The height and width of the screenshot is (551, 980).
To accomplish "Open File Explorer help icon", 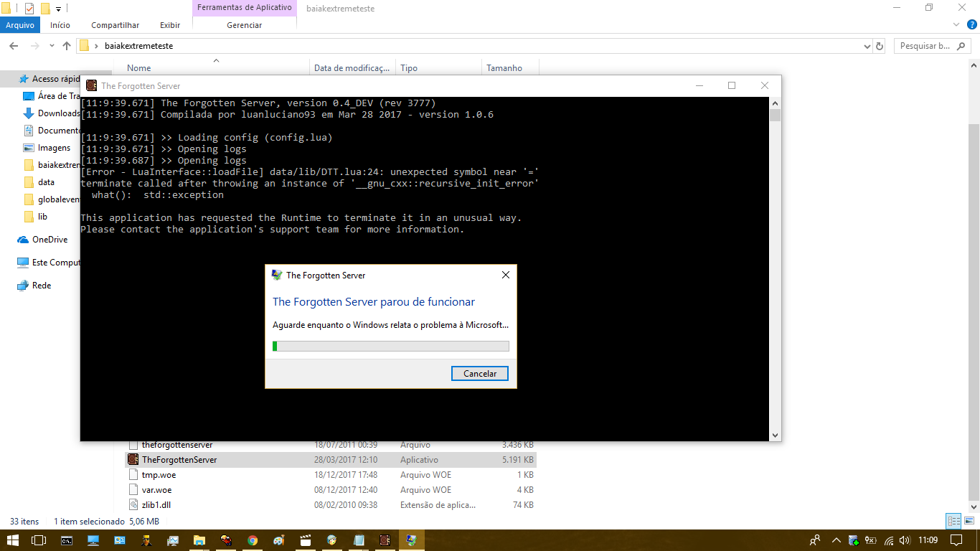I will click(x=972, y=24).
